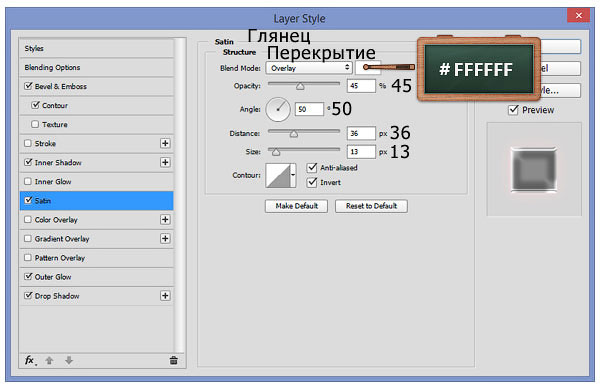Viewport: 600px width, 388px height.
Task: Select the Inner Glow list entry
Action: (x=96, y=182)
